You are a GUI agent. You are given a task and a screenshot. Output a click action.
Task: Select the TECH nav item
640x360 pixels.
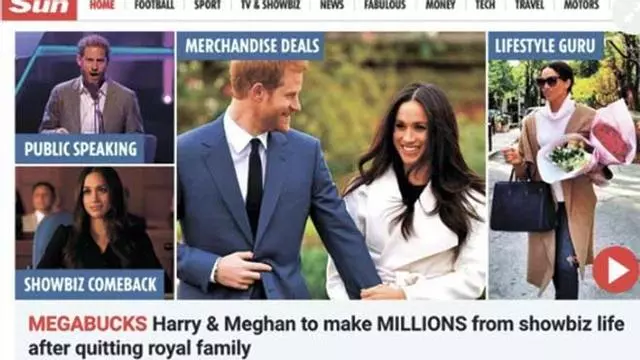(485, 5)
